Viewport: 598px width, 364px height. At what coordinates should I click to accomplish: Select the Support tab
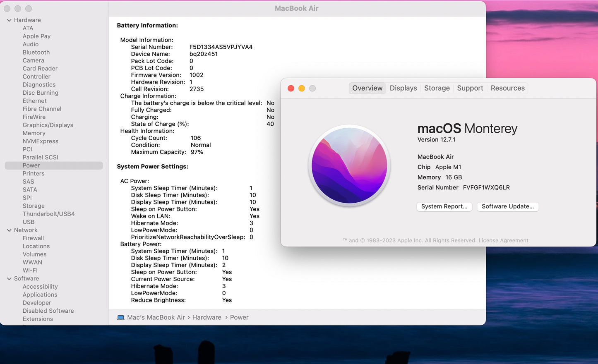(470, 88)
